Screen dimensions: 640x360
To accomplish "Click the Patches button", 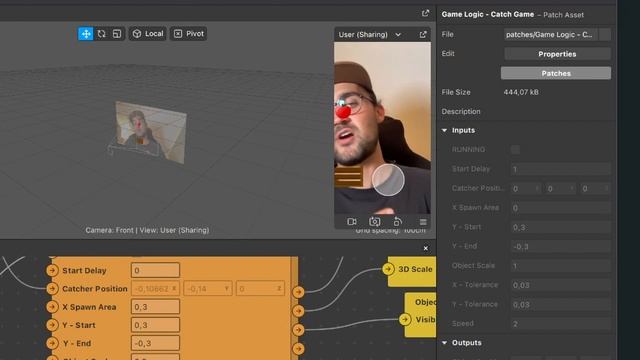I will point(556,73).
